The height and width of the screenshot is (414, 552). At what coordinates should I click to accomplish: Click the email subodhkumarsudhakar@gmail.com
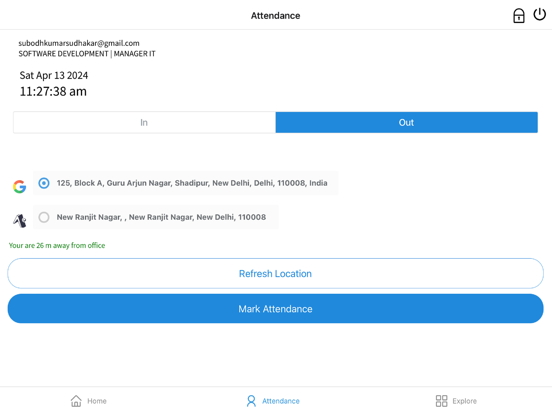[x=79, y=43]
